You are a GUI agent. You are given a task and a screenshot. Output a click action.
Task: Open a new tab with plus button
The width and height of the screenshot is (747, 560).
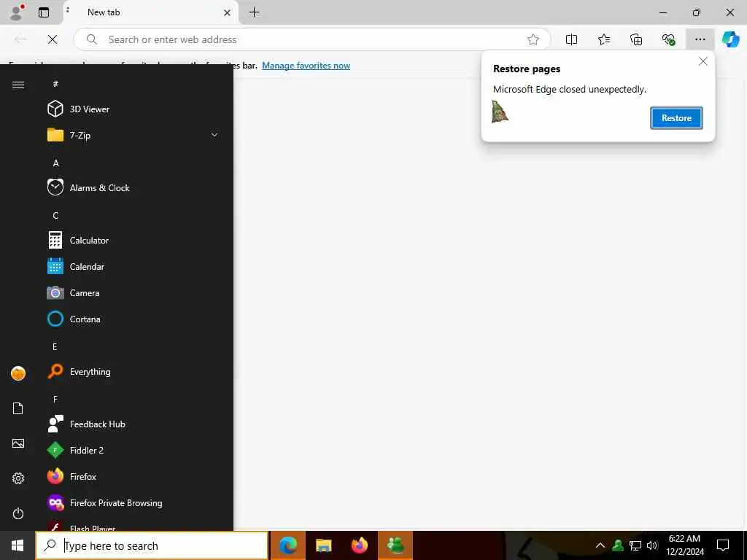click(x=255, y=12)
